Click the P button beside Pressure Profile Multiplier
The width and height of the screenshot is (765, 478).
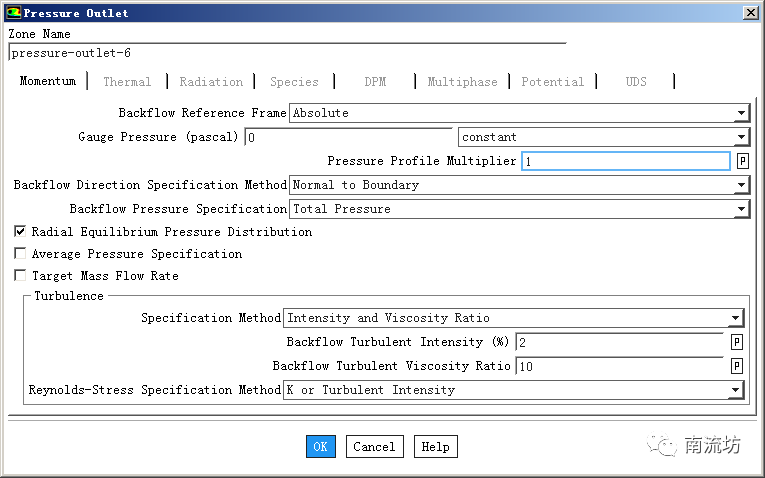742,161
